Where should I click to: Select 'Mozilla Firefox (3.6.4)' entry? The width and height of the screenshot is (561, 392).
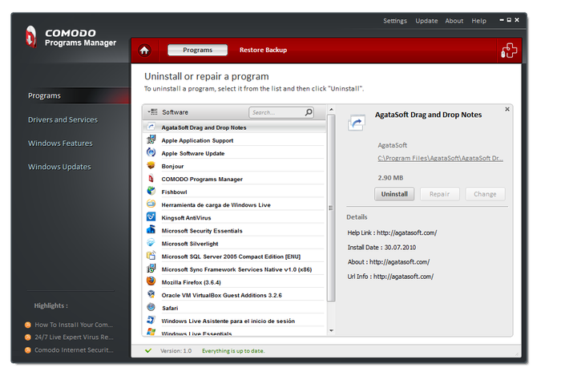(235, 282)
